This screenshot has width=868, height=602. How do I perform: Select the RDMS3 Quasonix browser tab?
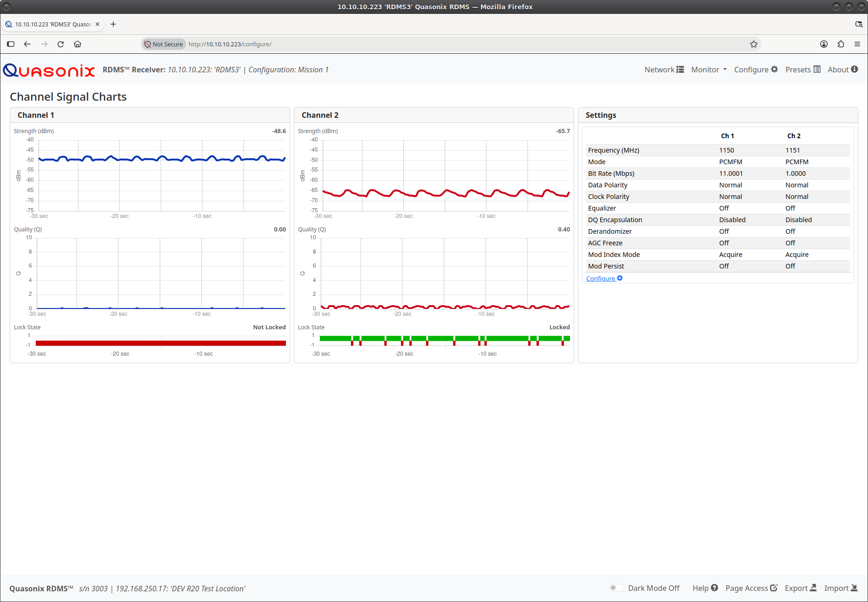pos(52,24)
